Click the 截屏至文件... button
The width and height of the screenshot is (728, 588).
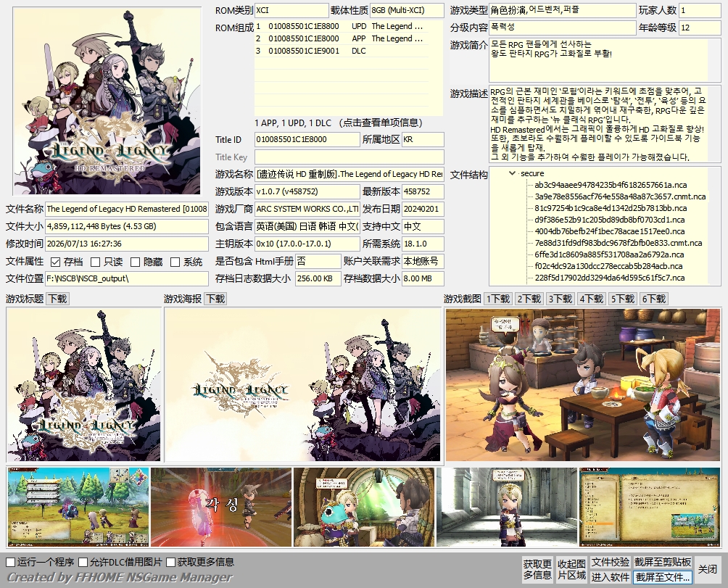[663, 577]
